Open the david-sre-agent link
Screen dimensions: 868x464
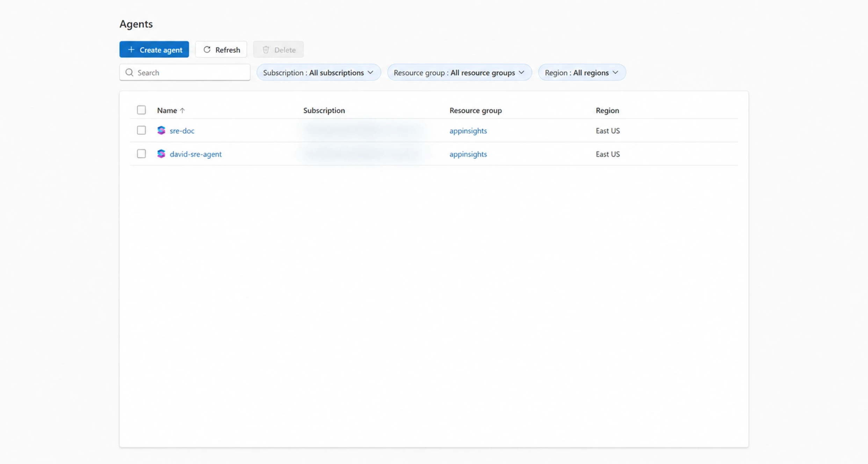click(x=196, y=154)
